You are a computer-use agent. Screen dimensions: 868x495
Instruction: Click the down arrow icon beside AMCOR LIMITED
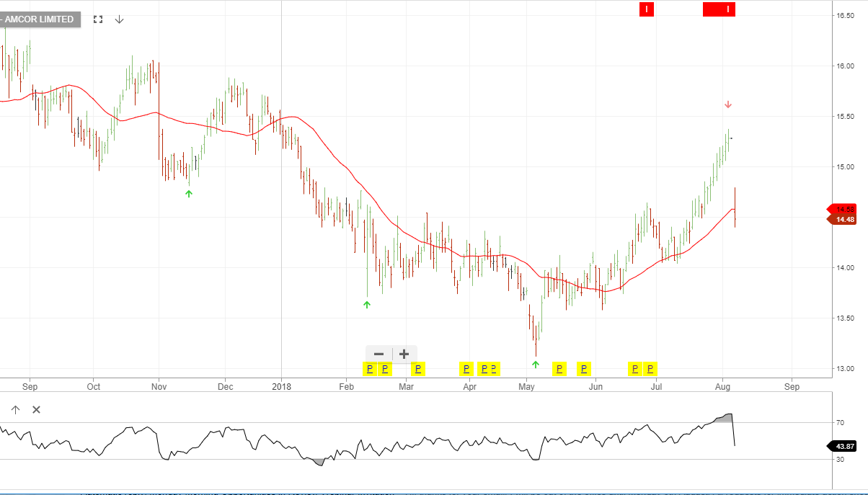pyautogui.click(x=120, y=19)
